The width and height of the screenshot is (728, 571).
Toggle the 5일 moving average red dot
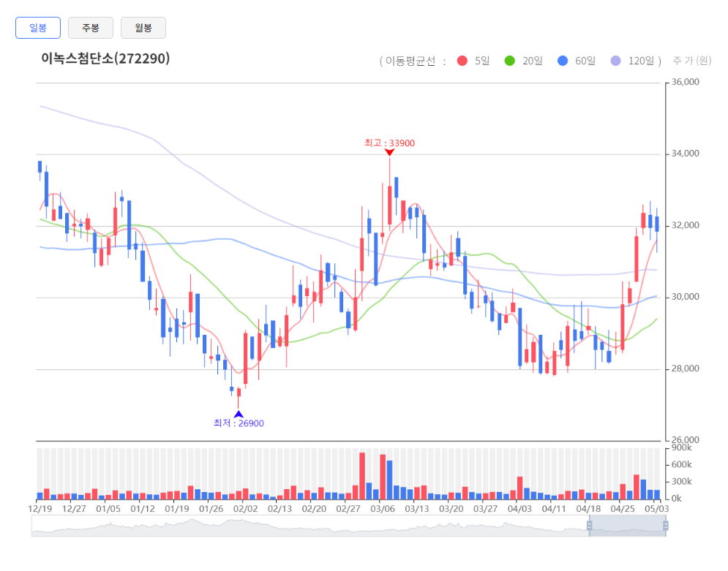pyautogui.click(x=462, y=61)
